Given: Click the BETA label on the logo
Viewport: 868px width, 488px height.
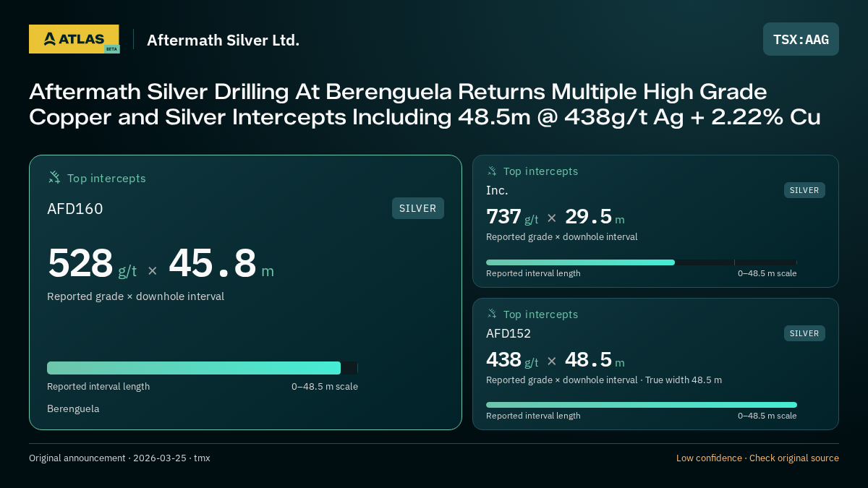Looking at the screenshot, I should click(x=111, y=49).
